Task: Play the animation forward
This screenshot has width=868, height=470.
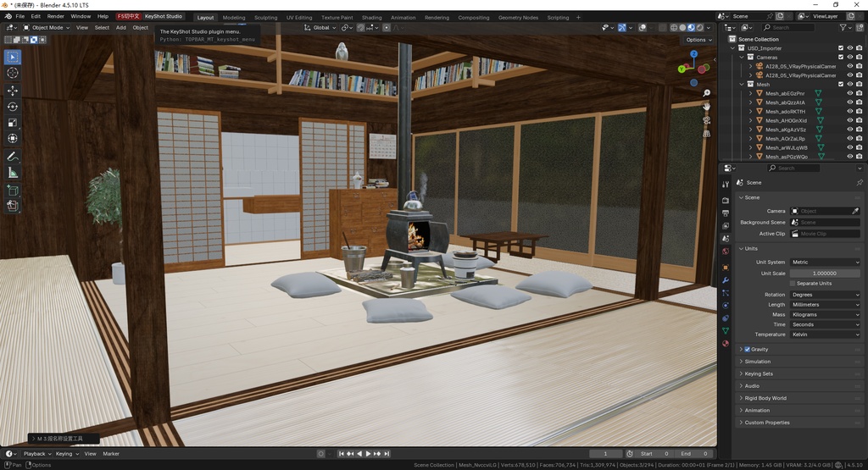Action: pyautogui.click(x=368, y=454)
